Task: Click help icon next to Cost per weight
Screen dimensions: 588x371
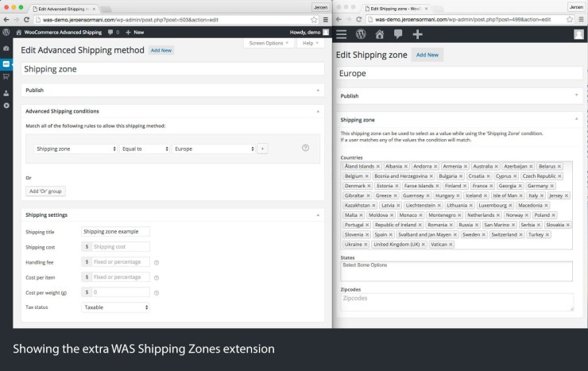Action: pos(157,293)
